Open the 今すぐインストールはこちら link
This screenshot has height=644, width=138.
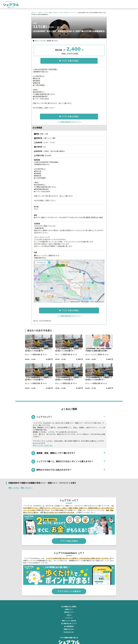click(x=43, y=446)
